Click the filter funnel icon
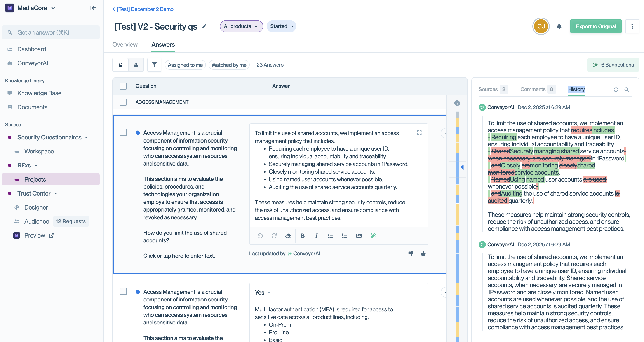 pos(154,65)
